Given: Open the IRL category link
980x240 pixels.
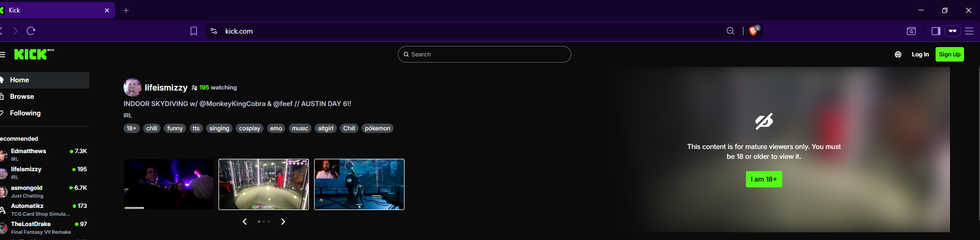Looking at the screenshot, I should click(128, 115).
